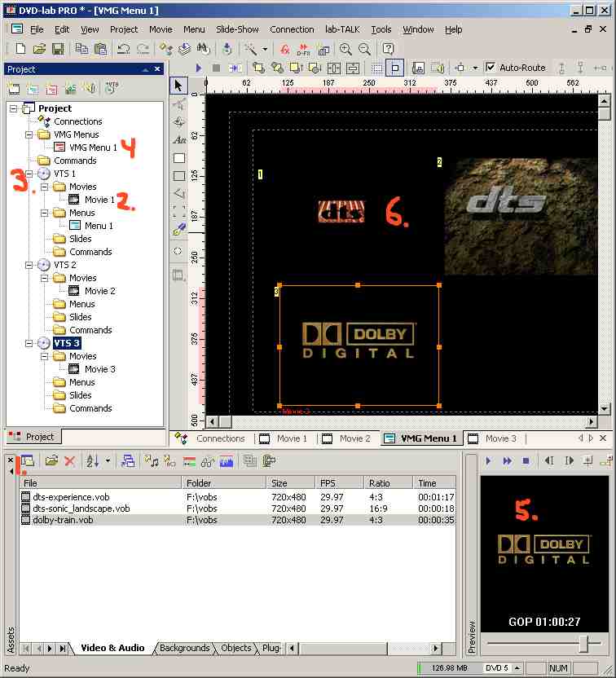This screenshot has height=678, width=616.
Task: Collapse the VTS 2 node
Action: pos(29,265)
